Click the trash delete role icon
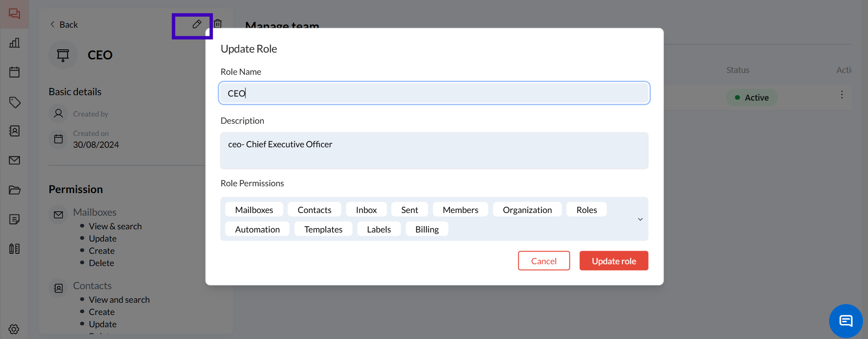 [218, 24]
